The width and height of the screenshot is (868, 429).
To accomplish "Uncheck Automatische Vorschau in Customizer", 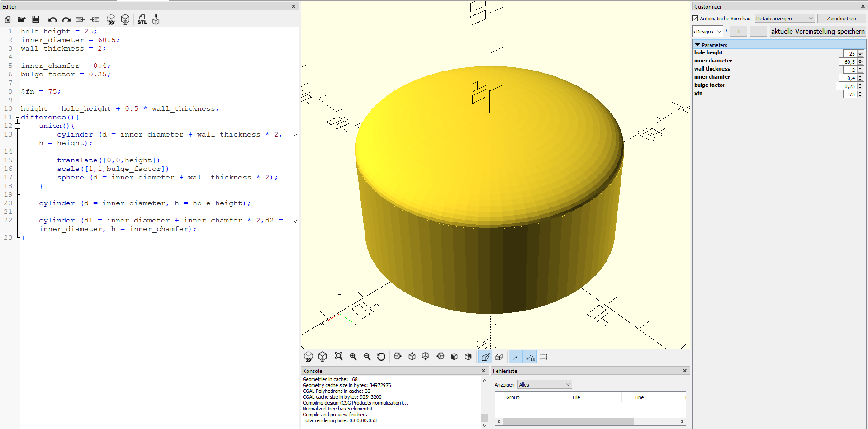I will point(695,18).
